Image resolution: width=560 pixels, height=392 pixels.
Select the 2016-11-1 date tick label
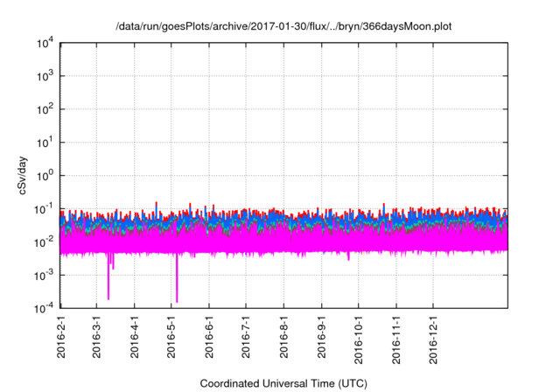pos(396,341)
